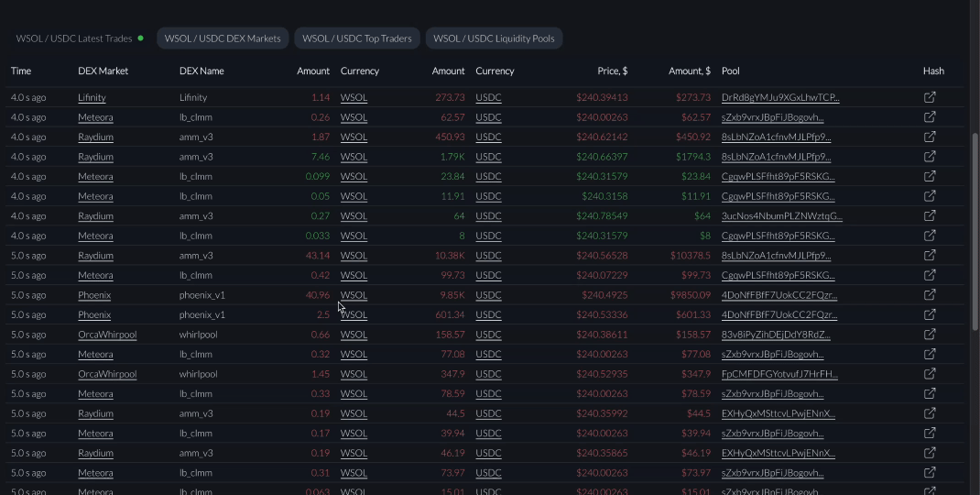This screenshot has width=980, height=495.
Task: Open hash link for Lifinity trade row
Action: (930, 97)
